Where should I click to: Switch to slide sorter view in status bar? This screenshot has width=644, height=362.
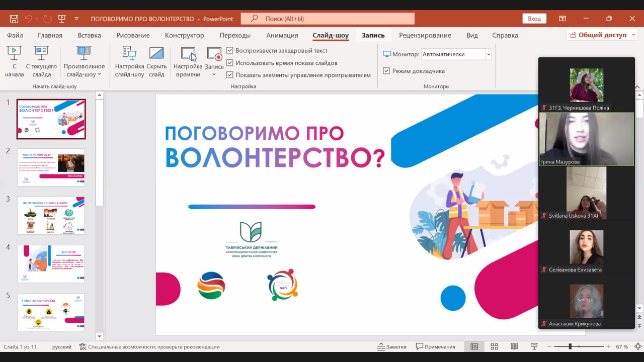pos(494,346)
